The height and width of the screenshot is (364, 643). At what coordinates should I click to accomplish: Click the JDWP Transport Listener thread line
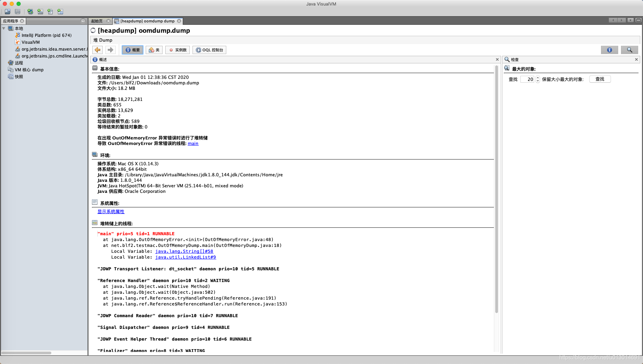click(188, 269)
